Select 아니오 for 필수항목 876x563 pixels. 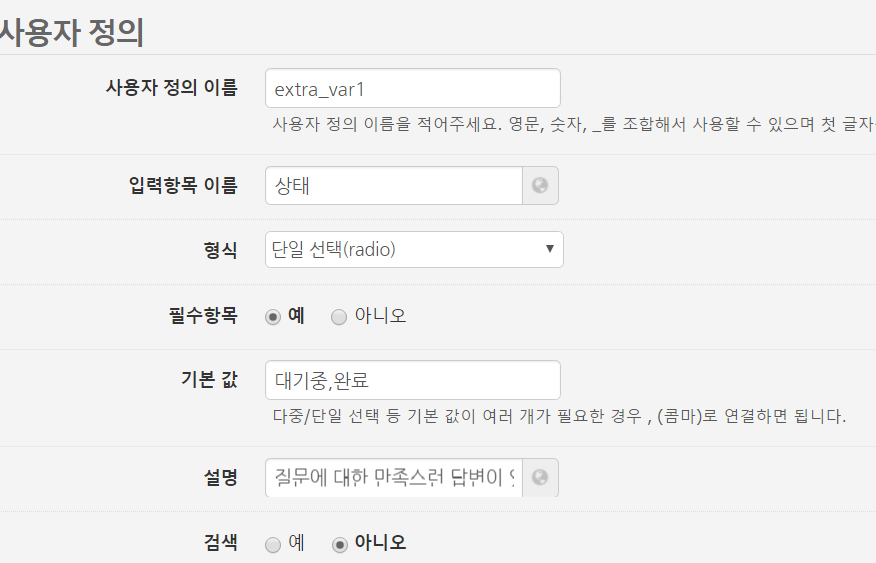coord(339,316)
